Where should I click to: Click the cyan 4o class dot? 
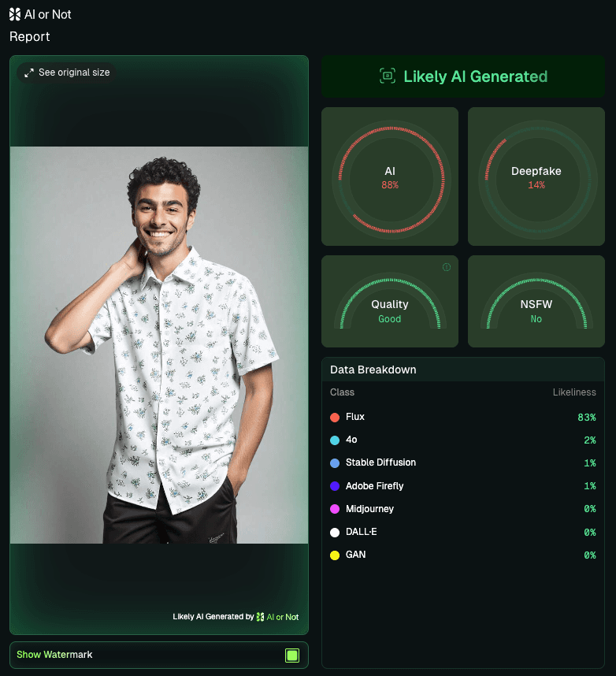click(x=335, y=440)
